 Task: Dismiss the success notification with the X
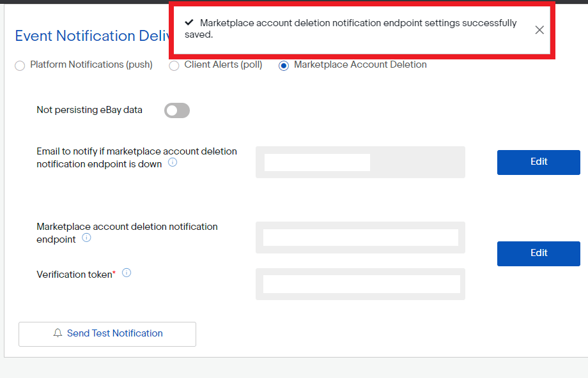(539, 29)
